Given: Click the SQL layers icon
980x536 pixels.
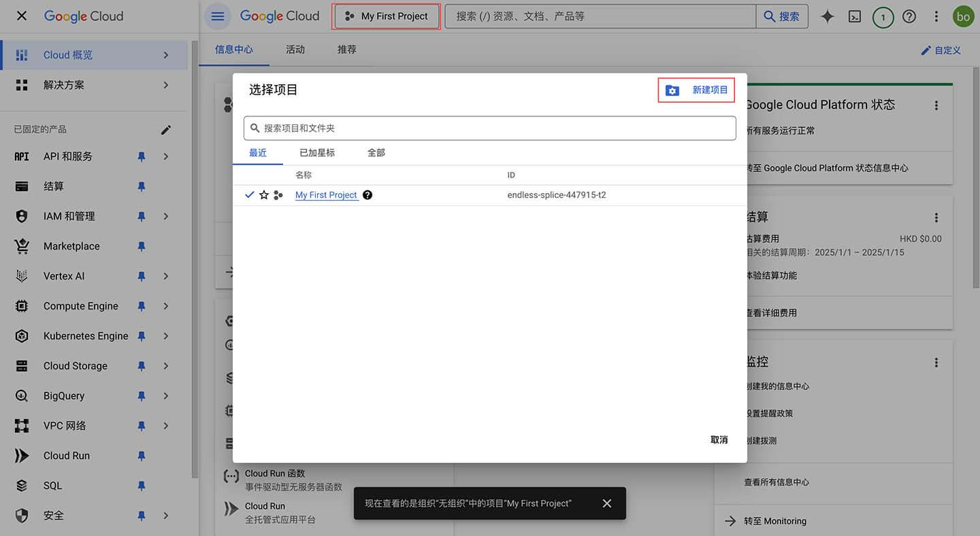Looking at the screenshot, I should [22, 486].
